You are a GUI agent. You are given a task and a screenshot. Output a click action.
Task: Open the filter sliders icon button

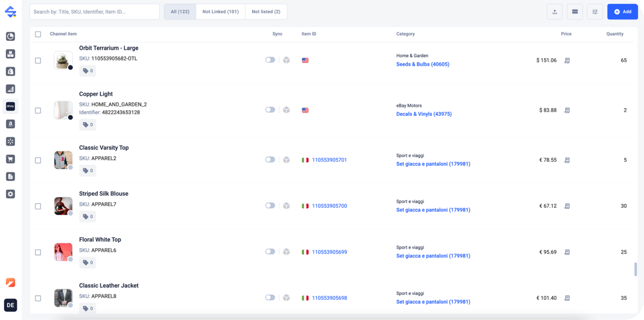595,12
